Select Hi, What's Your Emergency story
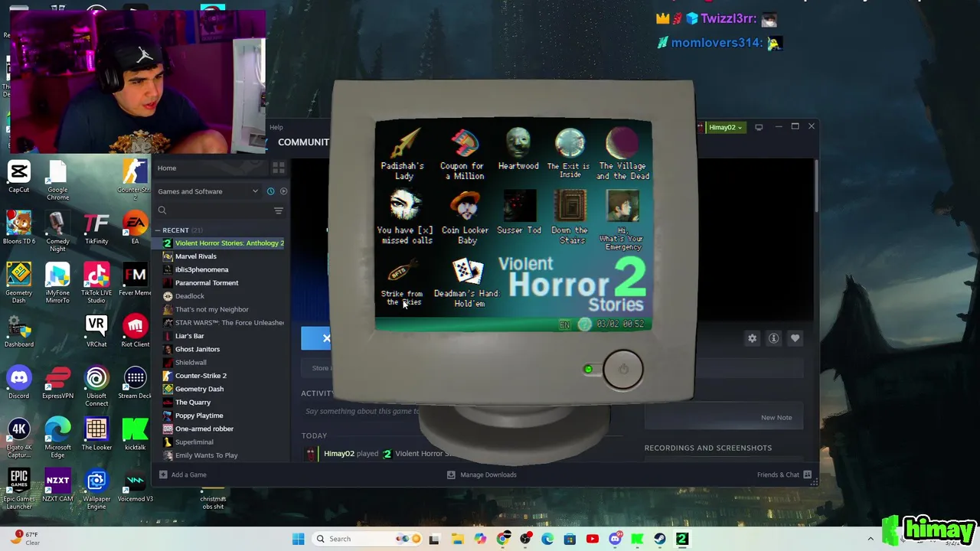The image size is (980, 551). coord(622,220)
